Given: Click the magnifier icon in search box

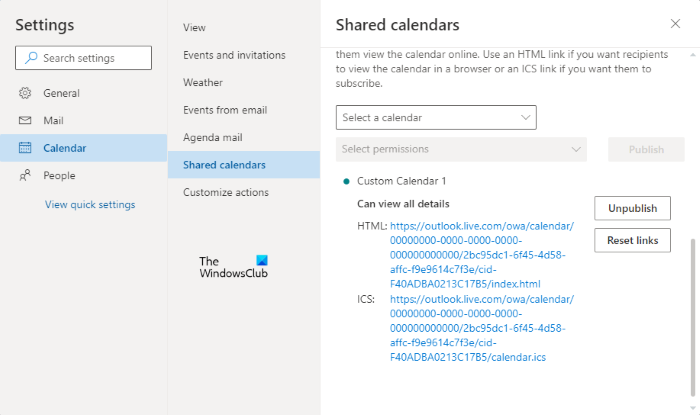Looking at the screenshot, I should click(31, 58).
